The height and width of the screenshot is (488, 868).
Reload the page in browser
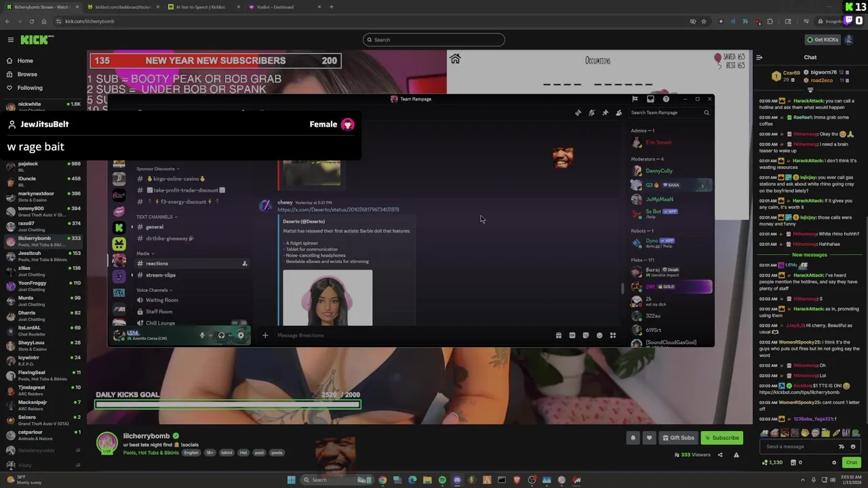coord(31,21)
